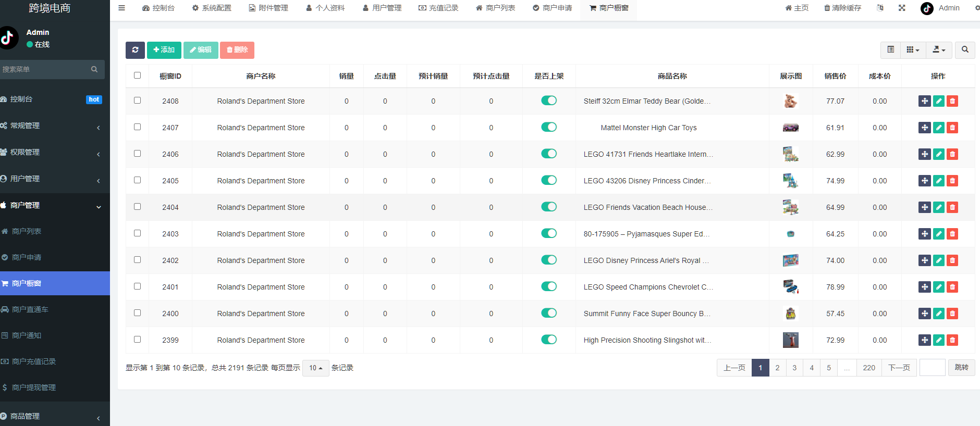The image size is (980, 426).
Task: Click the language switch icon in header
Action: (880, 8)
